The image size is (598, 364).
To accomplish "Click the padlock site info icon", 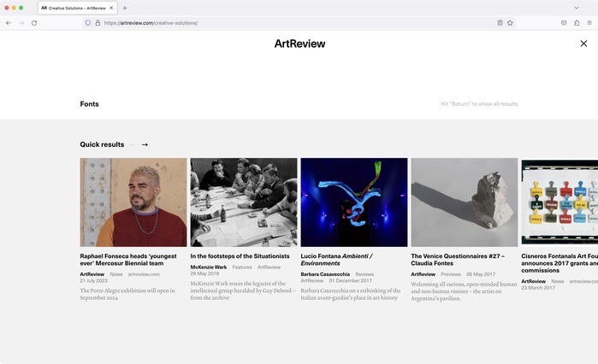I will coord(98,23).
